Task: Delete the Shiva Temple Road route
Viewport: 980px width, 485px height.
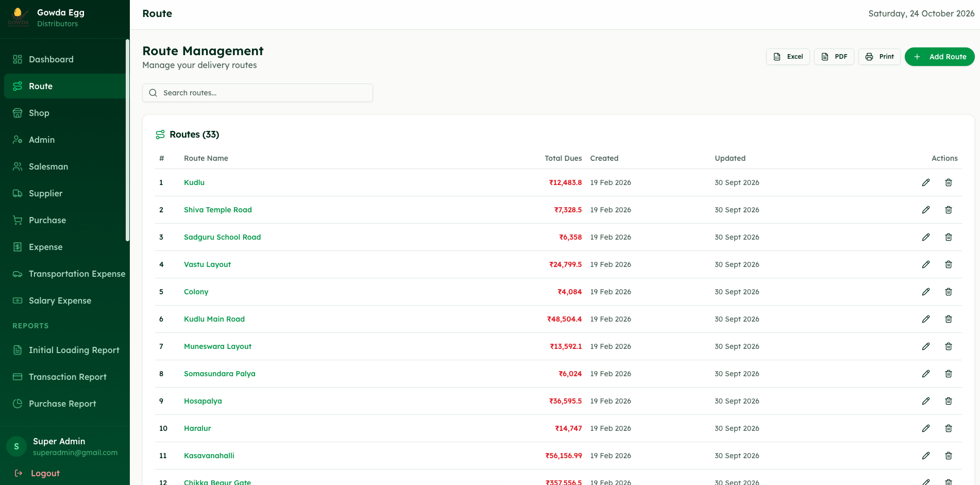Action: pyautogui.click(x=949, y=210)
